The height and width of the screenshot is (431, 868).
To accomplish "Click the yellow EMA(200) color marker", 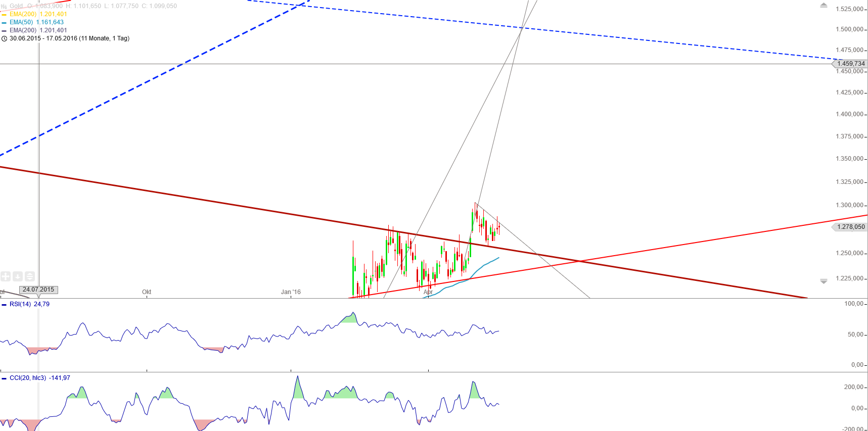I will pyautogui.click(x=4, y=15).
